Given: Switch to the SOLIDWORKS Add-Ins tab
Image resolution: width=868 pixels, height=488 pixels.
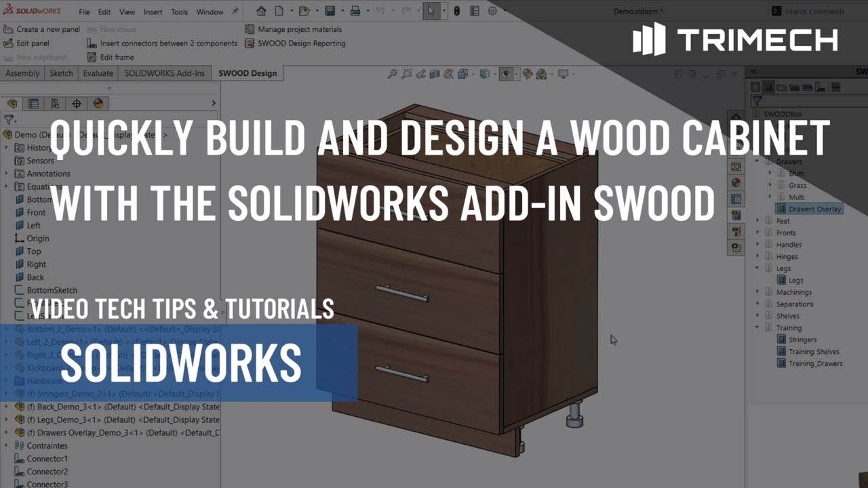Looking at the screenshot, I should click(165, 73).
